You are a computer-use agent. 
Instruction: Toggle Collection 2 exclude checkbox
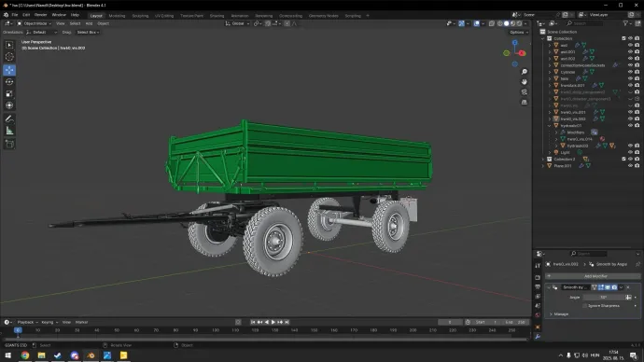(x=623, y=159)
